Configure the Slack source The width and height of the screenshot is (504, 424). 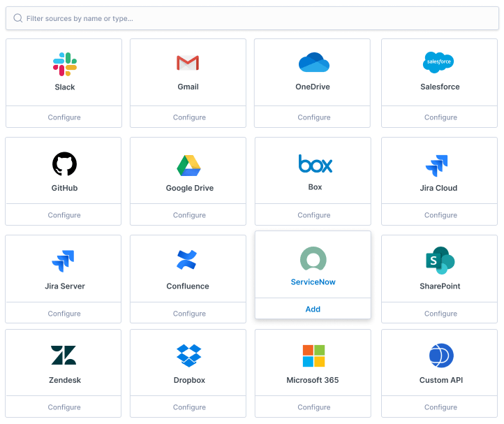tap(64, 117)
